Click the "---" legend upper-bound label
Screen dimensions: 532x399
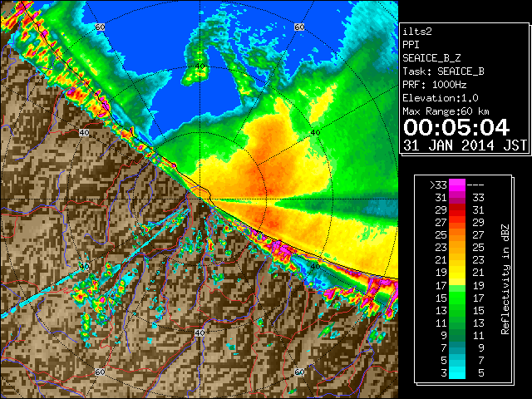(475, 185)
